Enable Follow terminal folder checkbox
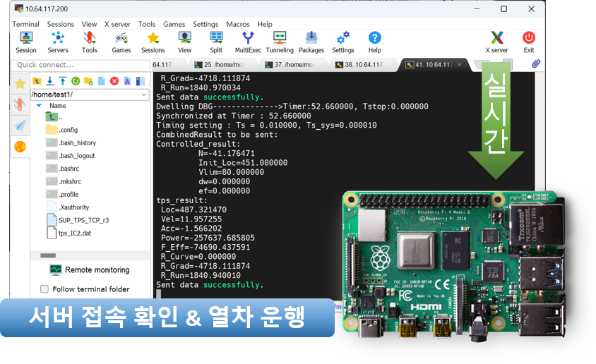 coord(44,289)
